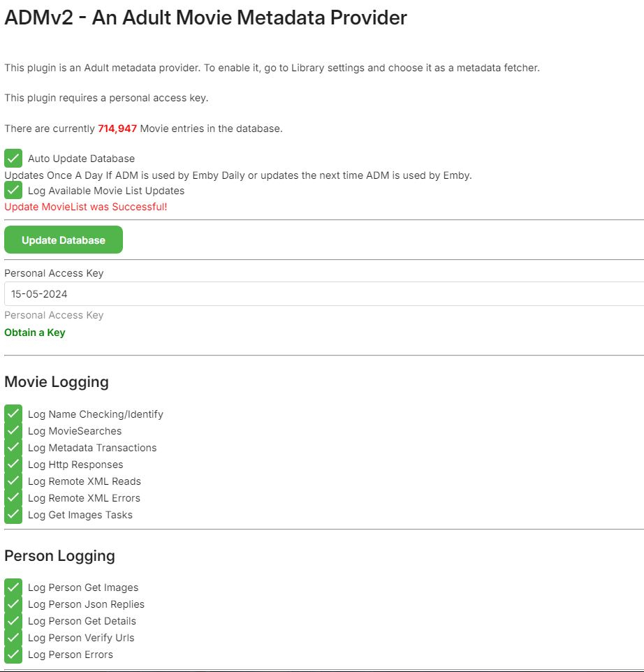644x672 pixels.
Task: Toggle Log Person Get Images checkbox
Action: [13, 587]
